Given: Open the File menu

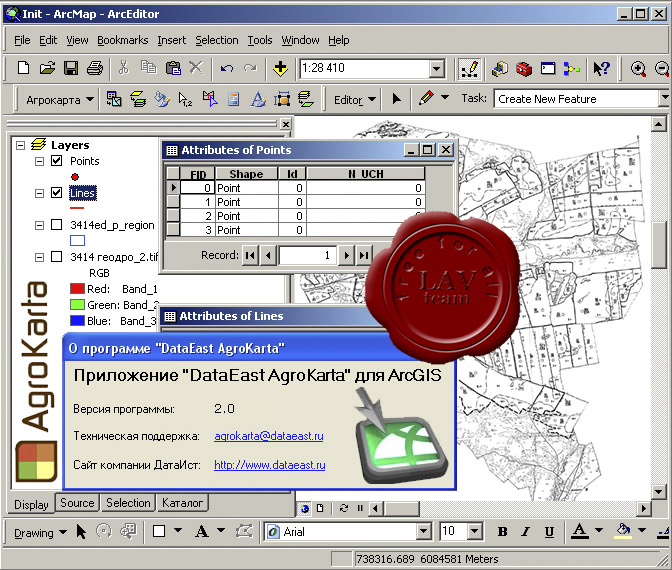Looking at the screenshot, I should [22, 40].
